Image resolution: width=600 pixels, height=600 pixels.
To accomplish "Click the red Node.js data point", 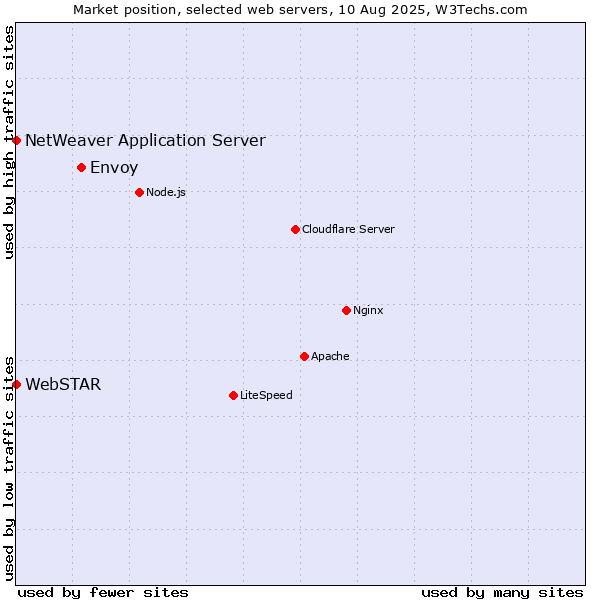I will point(140,192).
